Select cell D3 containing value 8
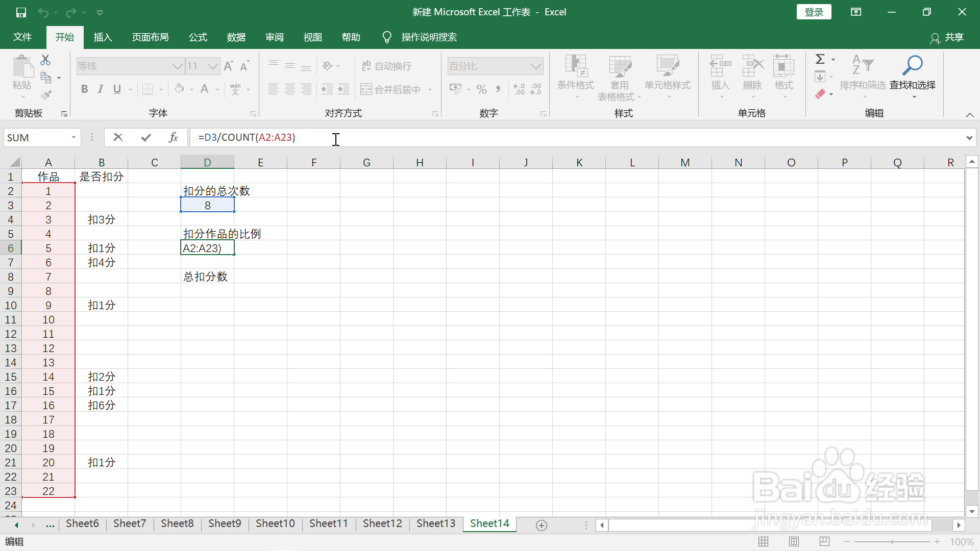The image size is (980, 551). click(x=207, y=205)
